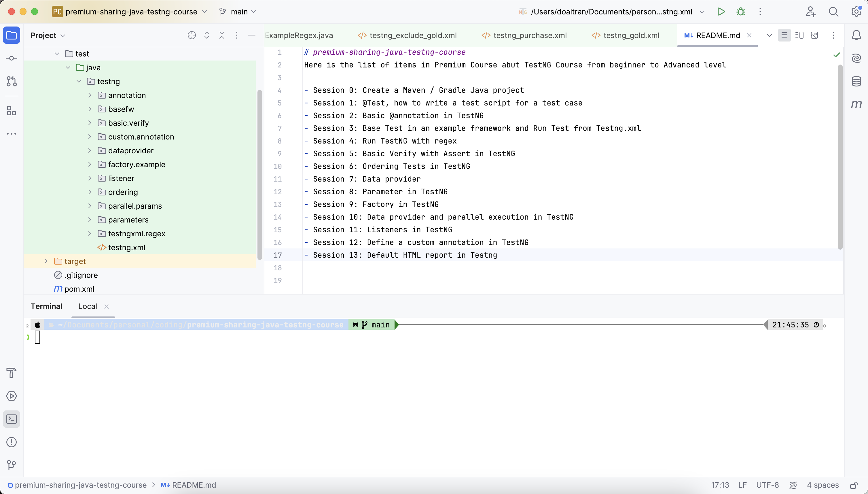Select the Local terminal tab
The image size is (868, 494).
pyautogui.click(x=88, y=306)
